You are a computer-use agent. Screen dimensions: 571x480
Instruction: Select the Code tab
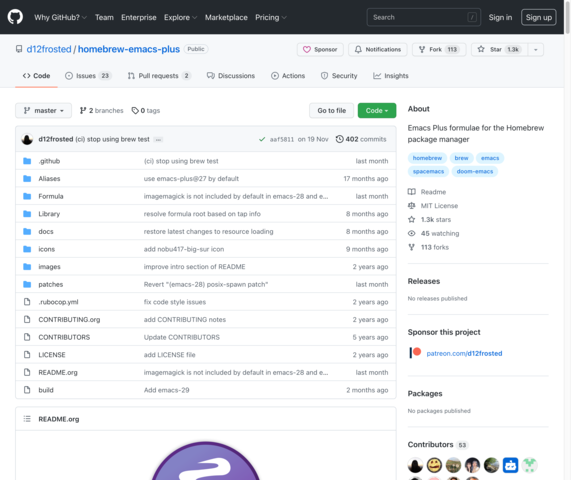point(36,76)
